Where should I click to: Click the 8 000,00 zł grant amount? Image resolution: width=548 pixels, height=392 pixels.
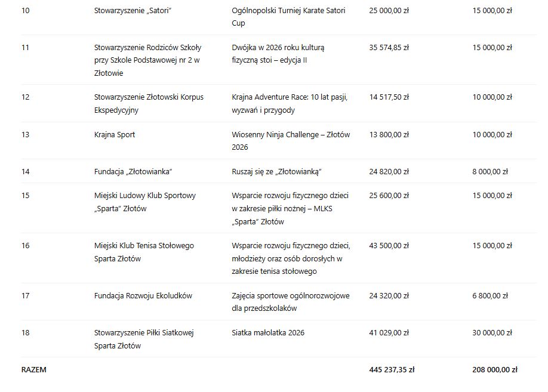[x=490, y=172]
